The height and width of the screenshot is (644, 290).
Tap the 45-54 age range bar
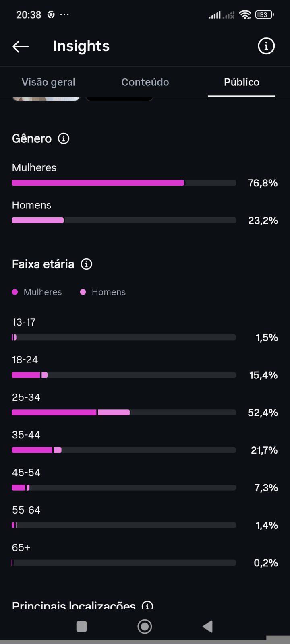pyautogui.click(x=124, y=487)
